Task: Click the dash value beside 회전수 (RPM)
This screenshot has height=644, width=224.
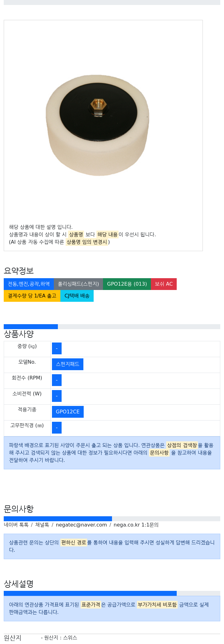Action: click(57, 380)
